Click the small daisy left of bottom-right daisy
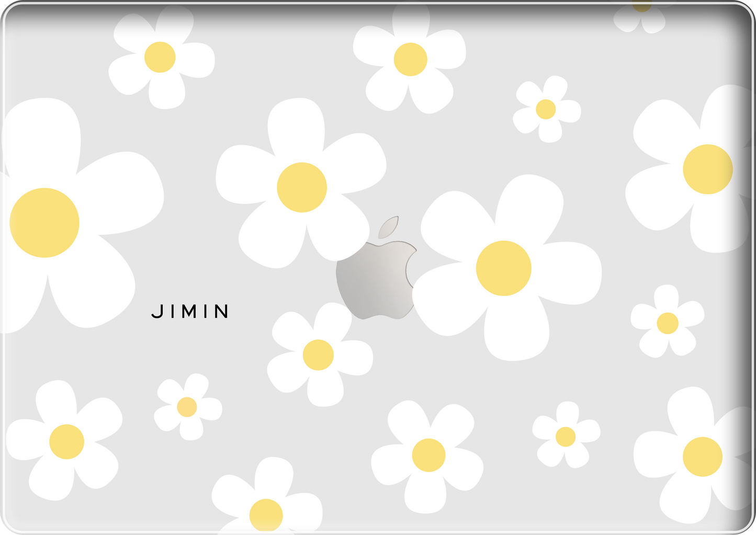This screenshot has width=756, height=535. pyautogui.click(x=565, y=436)
